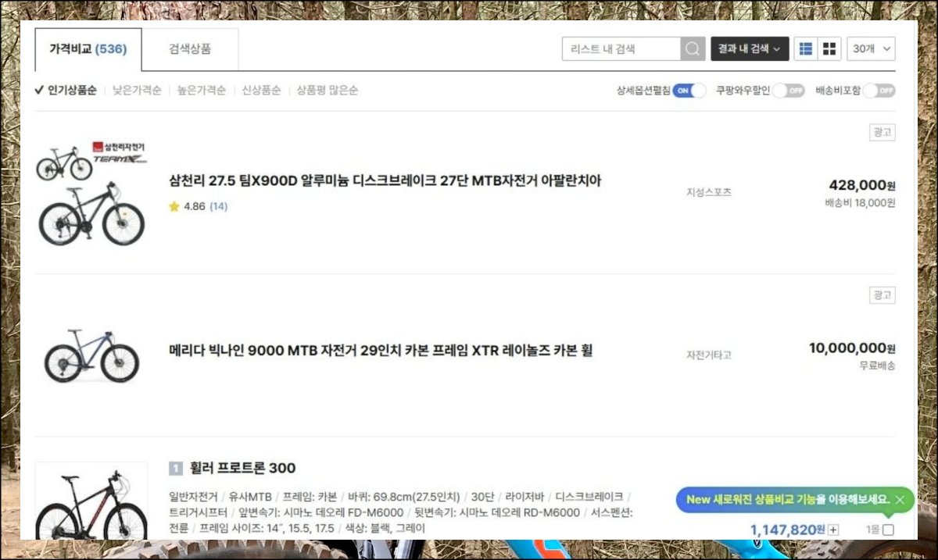Click the plus icon next to 1,147,820원
The width and height of the screenshot is (938, 560).
tap(833, 530)
